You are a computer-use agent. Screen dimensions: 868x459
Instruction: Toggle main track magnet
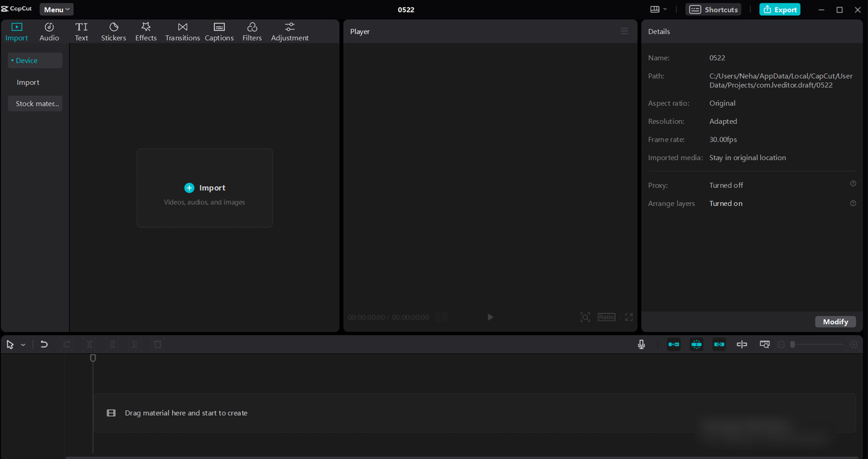coord(673,344)
